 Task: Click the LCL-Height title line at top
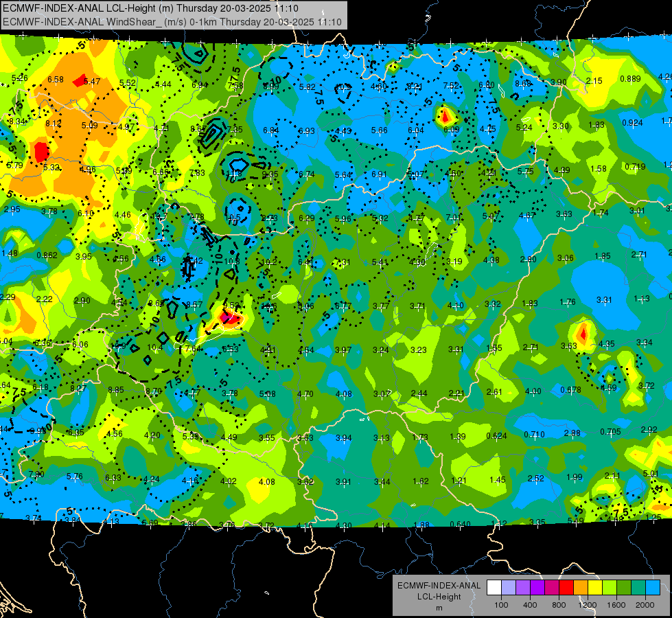click(150, 8)
